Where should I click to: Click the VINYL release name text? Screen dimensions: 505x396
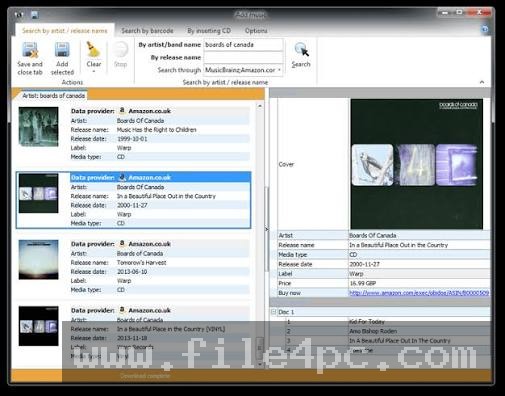171,329
